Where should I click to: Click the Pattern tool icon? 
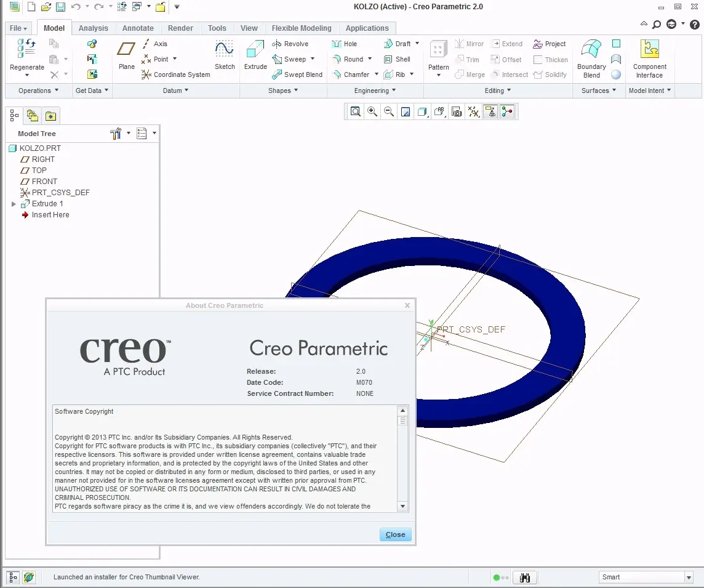coord(438,49)
